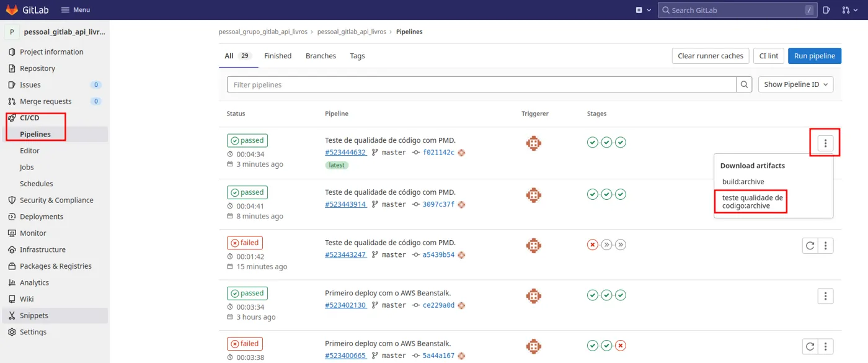Click the filter search magnifier button
The image size is (868, 363).
click(x=745, y=84)
